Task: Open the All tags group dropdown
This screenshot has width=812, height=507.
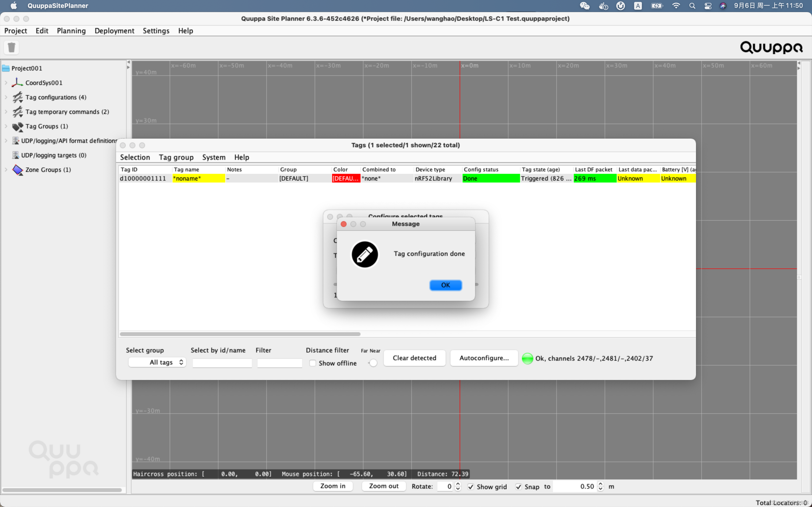Action: (157, 362)
